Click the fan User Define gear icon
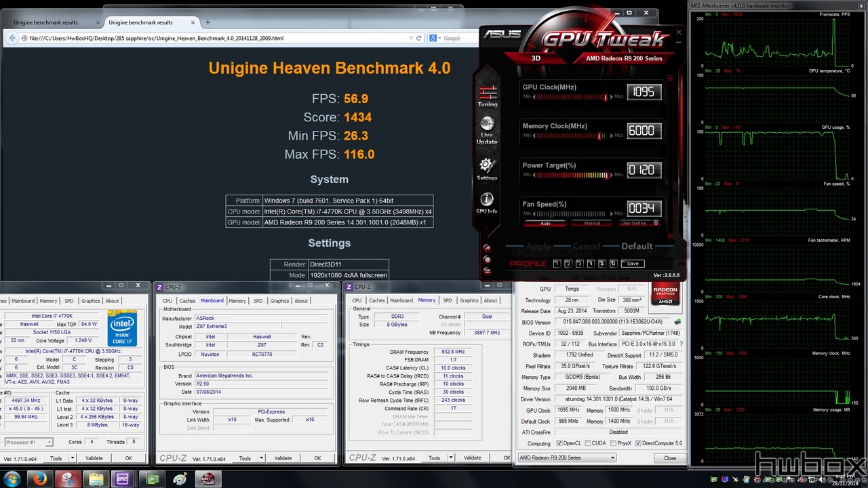The width and height of the screenshot is (868, 488). click(x=656, y=223)
